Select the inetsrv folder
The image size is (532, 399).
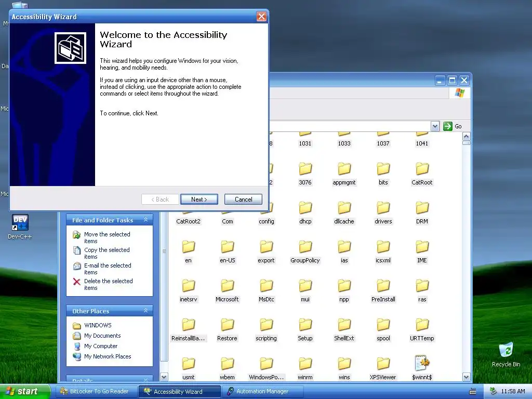188,291
